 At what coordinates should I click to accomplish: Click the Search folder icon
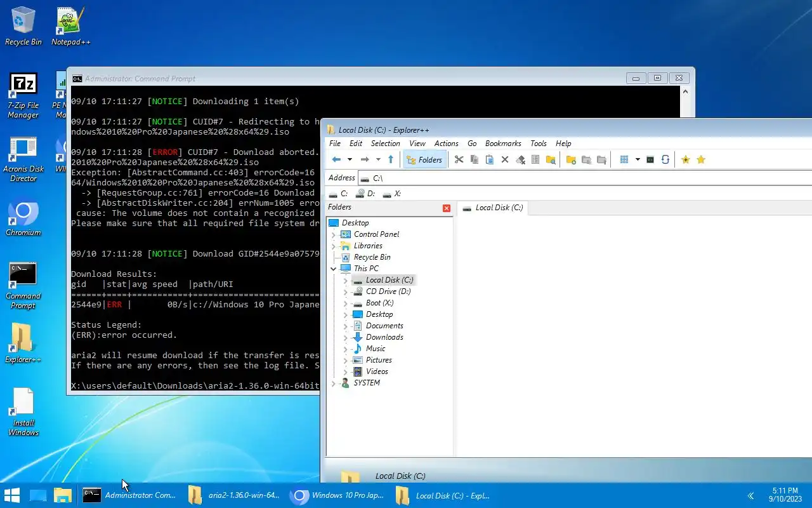[551, 159]
